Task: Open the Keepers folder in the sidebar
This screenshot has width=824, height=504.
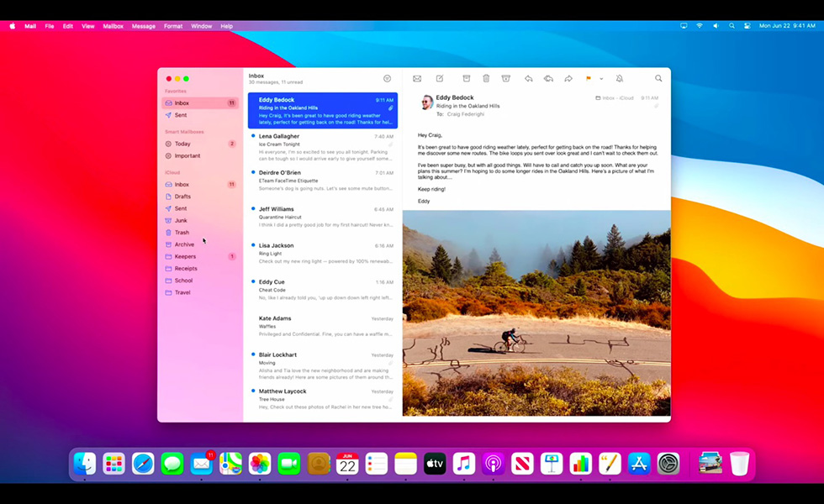Action: coord(185,256)
